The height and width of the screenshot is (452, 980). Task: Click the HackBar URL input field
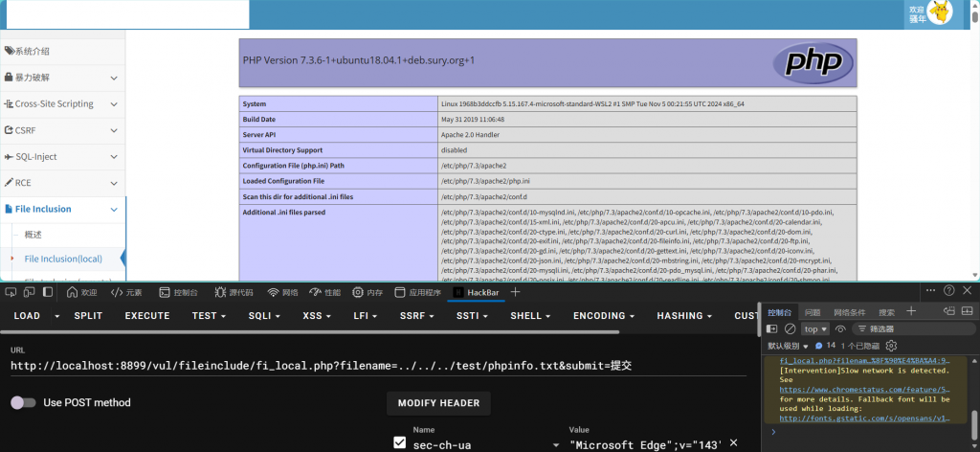[x=383, y=366]
